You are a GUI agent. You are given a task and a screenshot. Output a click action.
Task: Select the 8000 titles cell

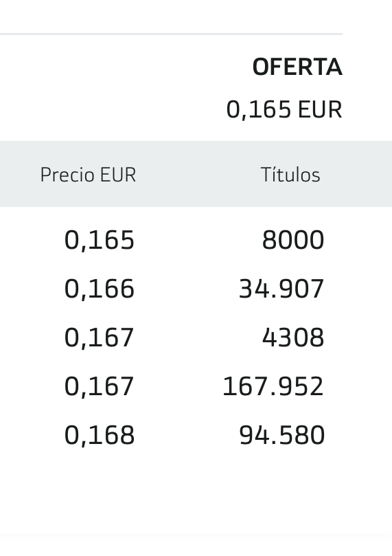click(x=293, y=240)
